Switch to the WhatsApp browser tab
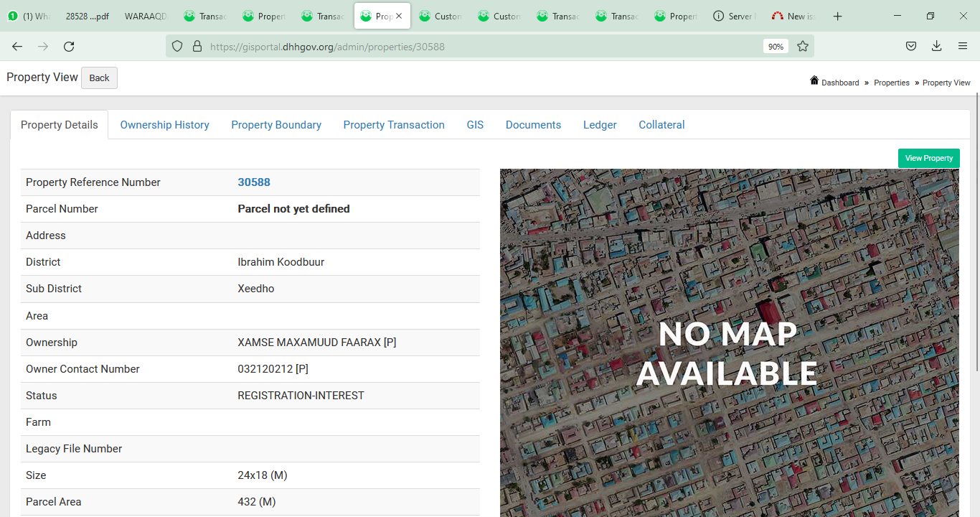The height and width of the screenshot is (517, 980). click(x=30, y=16)
